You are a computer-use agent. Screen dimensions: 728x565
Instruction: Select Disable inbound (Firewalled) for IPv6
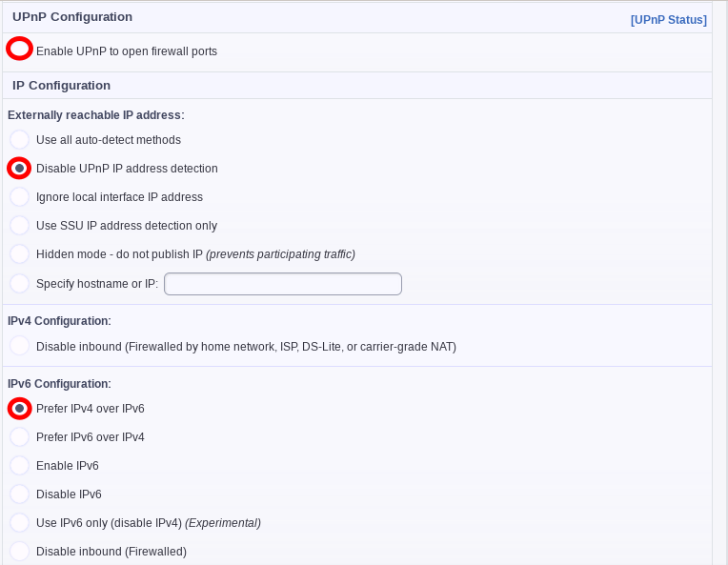click(x=19, y=552)
